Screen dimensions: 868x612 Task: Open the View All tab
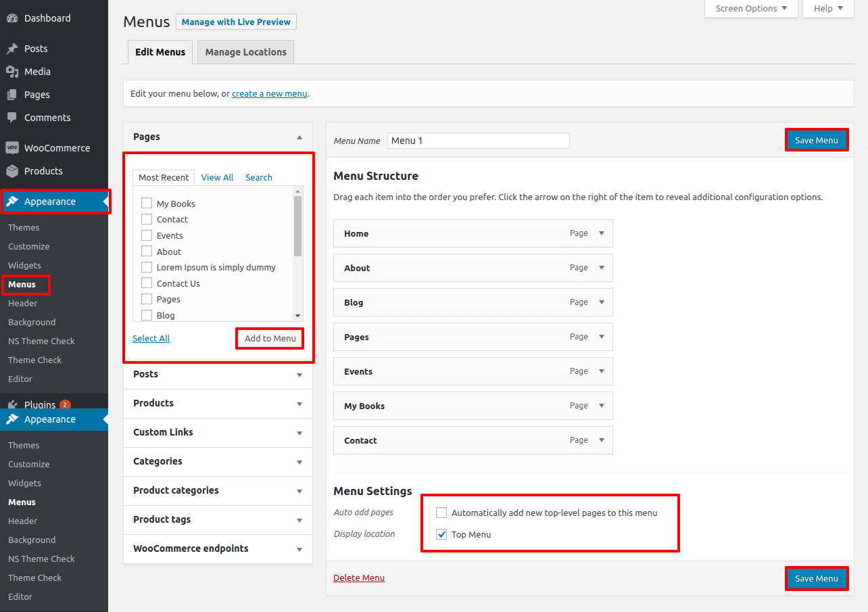(x=217, y=177)
